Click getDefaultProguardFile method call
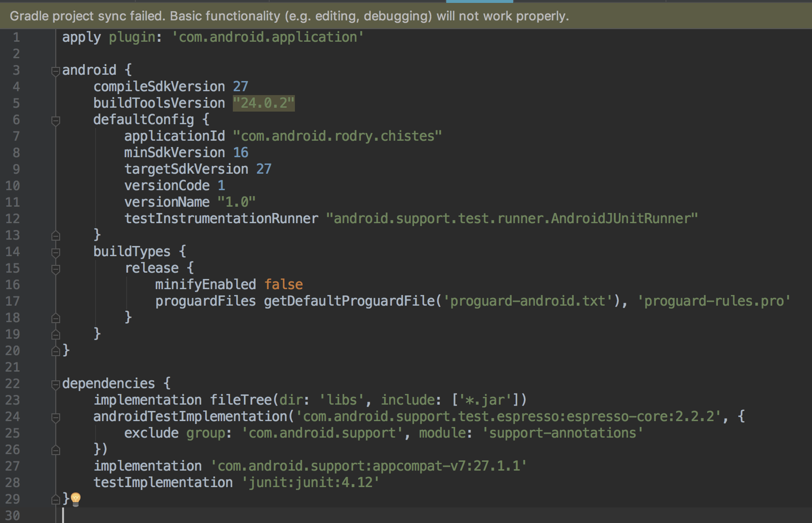This screenshot has height=523, width=812. tap(349, 301)
